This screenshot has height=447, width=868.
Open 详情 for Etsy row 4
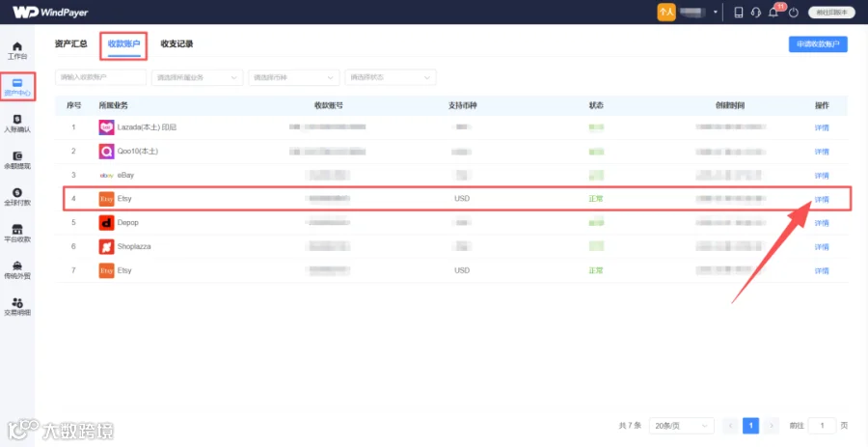822,200
